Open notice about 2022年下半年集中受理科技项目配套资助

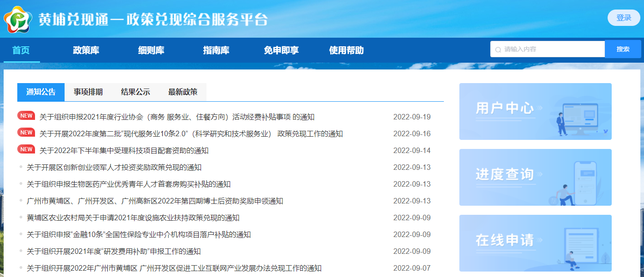point(124,151)
